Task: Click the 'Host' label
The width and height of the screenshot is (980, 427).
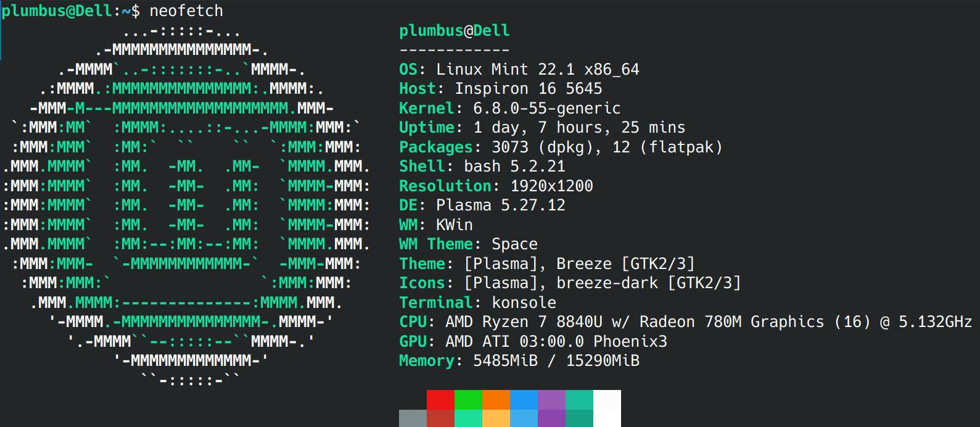Action: pyautogui.click(x=418, y=88)
